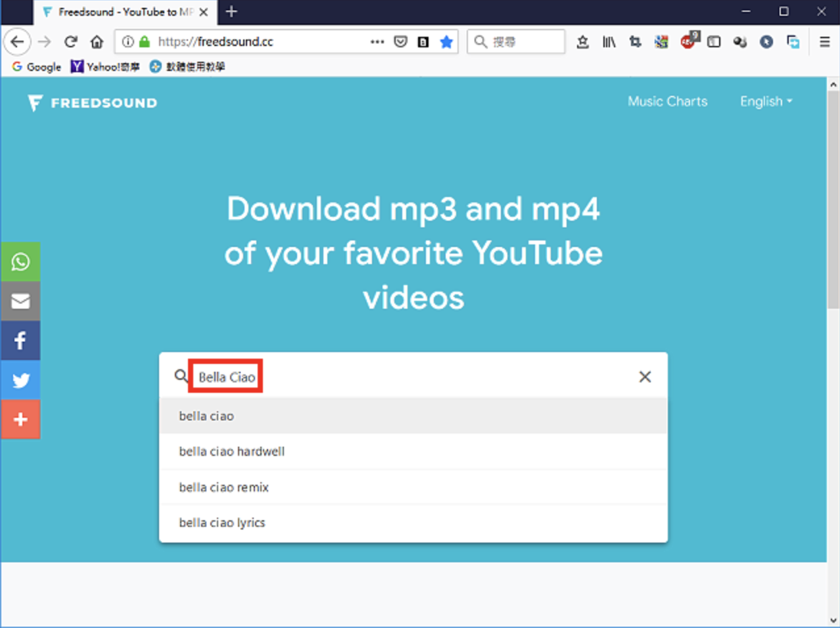Click scrollbar down arrow
The width and height of the screenshot is (840, 628).
point(833,620)
